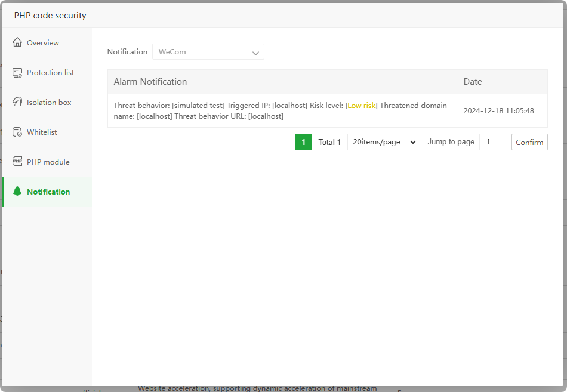Screen dimensions: 567x392
Task: Click the Jump to page input field
Action: click(x=488, y=142)
